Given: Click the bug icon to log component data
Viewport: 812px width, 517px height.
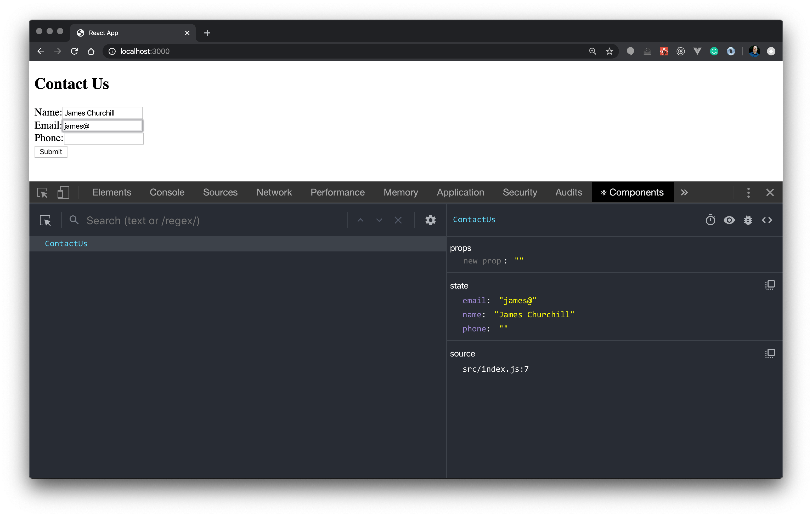Looking at the screenshot, I should click(748, 220).
